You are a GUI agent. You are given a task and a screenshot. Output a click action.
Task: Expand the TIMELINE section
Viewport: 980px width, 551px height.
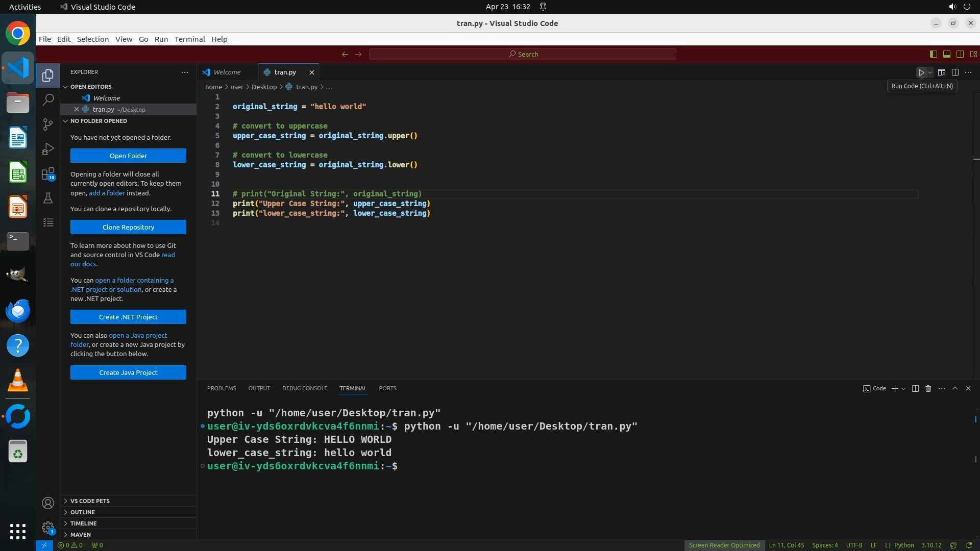click(83, 523)
